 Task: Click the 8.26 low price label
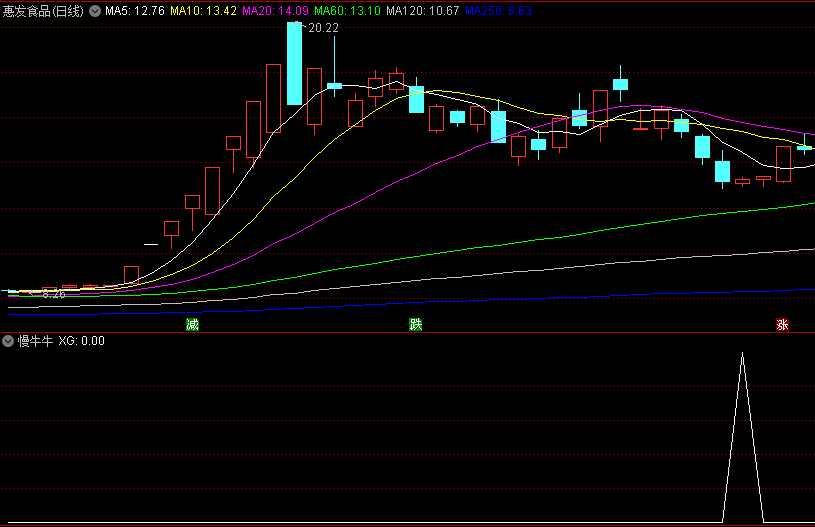[x=54, y=294]
